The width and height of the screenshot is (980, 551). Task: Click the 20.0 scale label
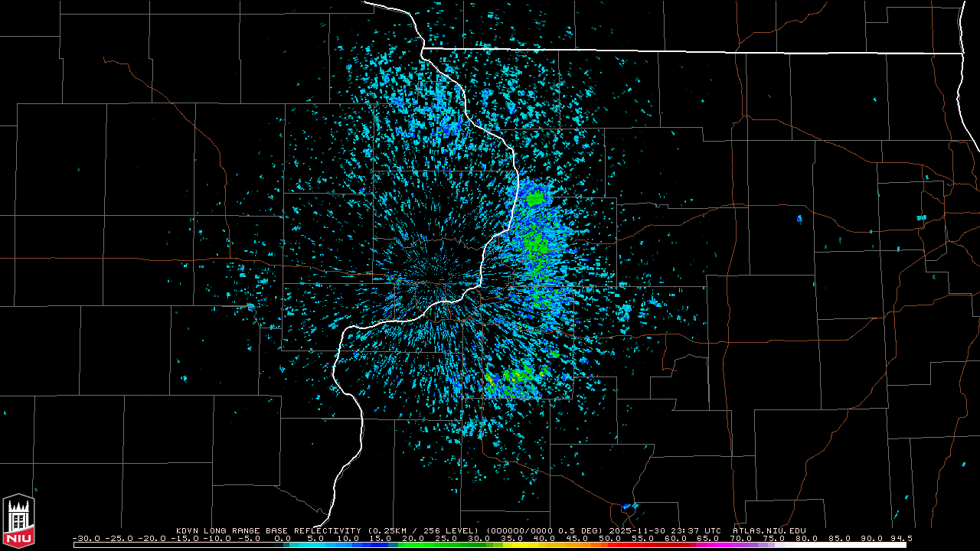(414, 538)
